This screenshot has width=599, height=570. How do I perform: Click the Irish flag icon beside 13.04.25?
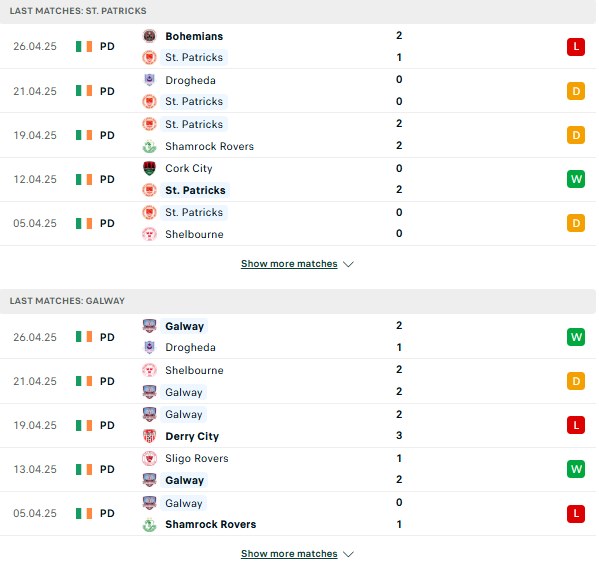[84, 469]
